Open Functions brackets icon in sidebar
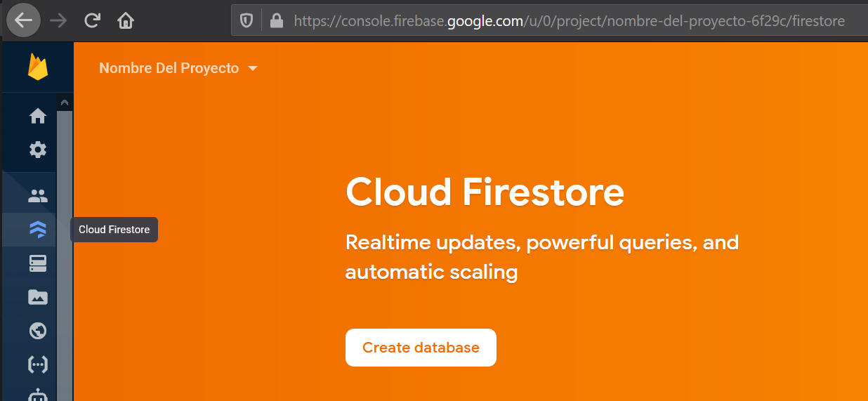868x401 pixels. [37, 364]
